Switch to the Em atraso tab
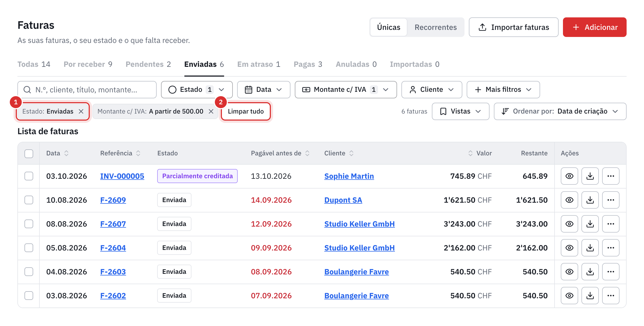 [259, 64]
